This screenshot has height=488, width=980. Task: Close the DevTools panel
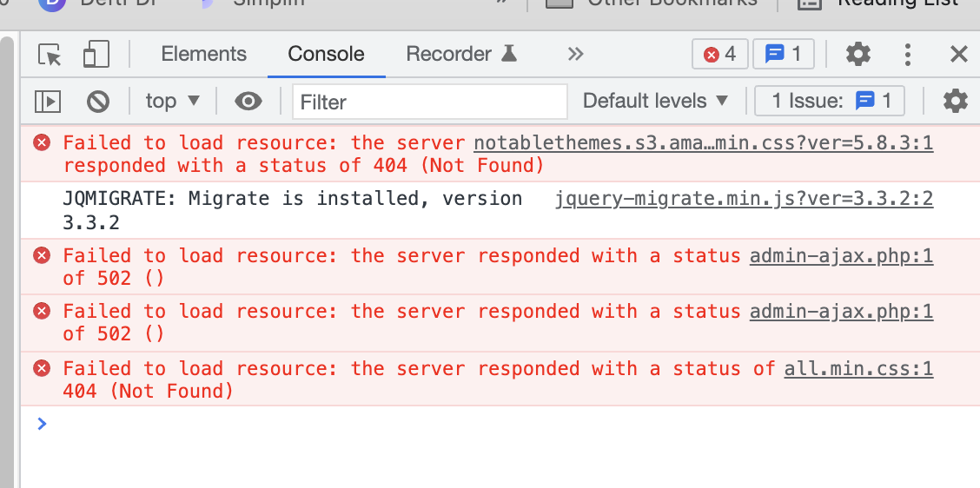pos(959,55)
